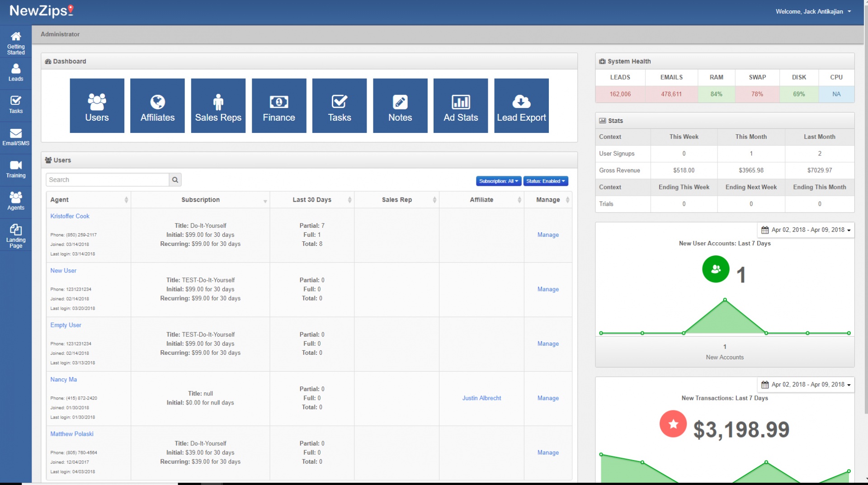The image size is (868, 485).
Task: Click the NA CPU health value
Action: click(x=836, y=94)
